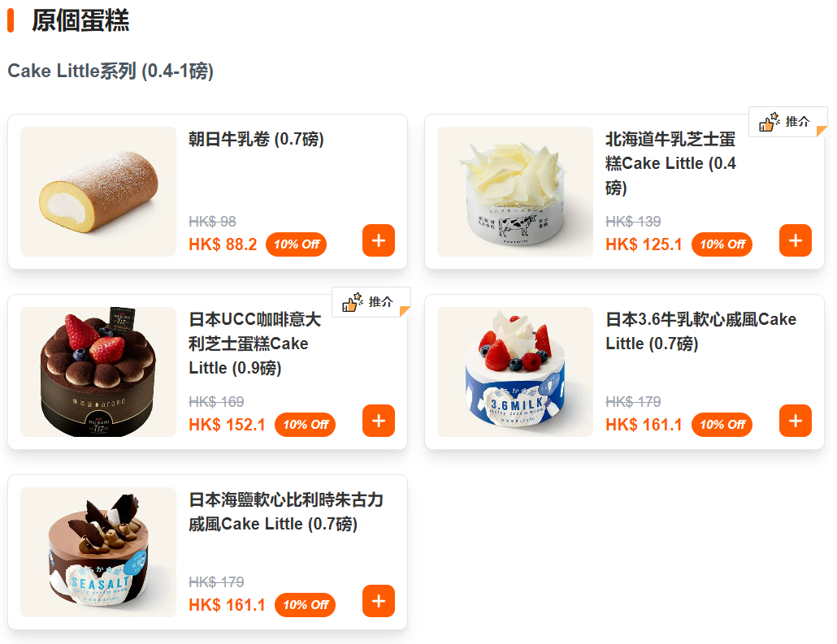
Task: Click 推介 thumbs-up badge on UCC咖啡蛋糕
Action: coord(371,302)
